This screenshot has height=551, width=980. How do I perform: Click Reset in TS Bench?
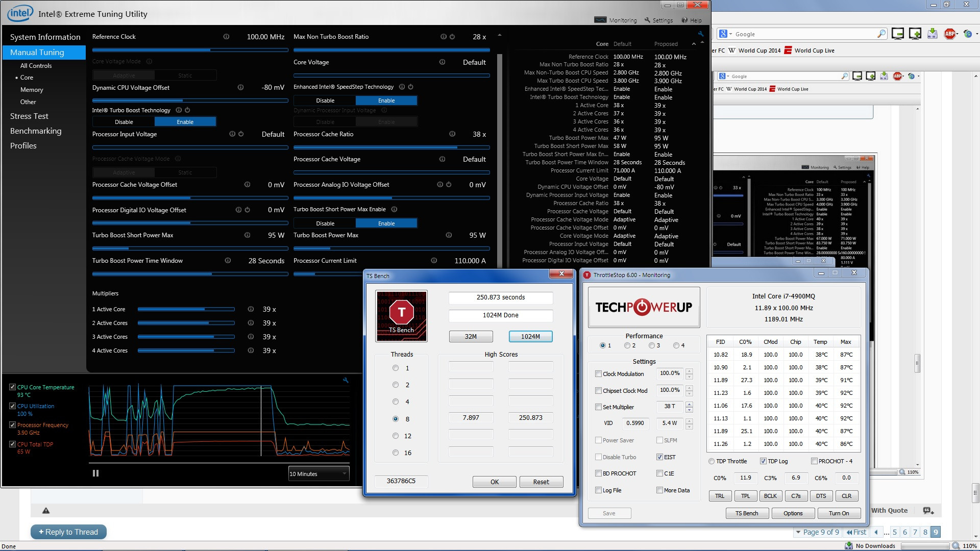[541, 482]
